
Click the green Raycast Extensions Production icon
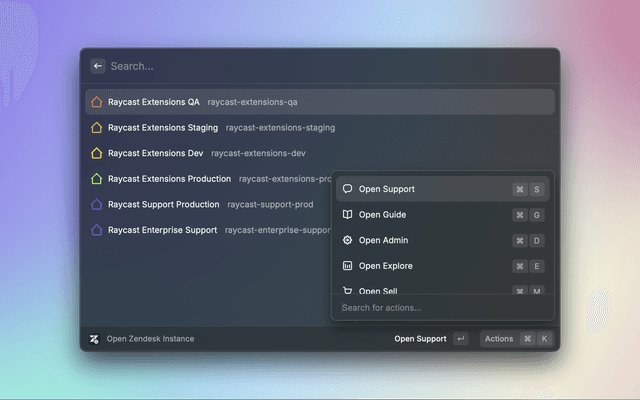[x=97, y=179]
